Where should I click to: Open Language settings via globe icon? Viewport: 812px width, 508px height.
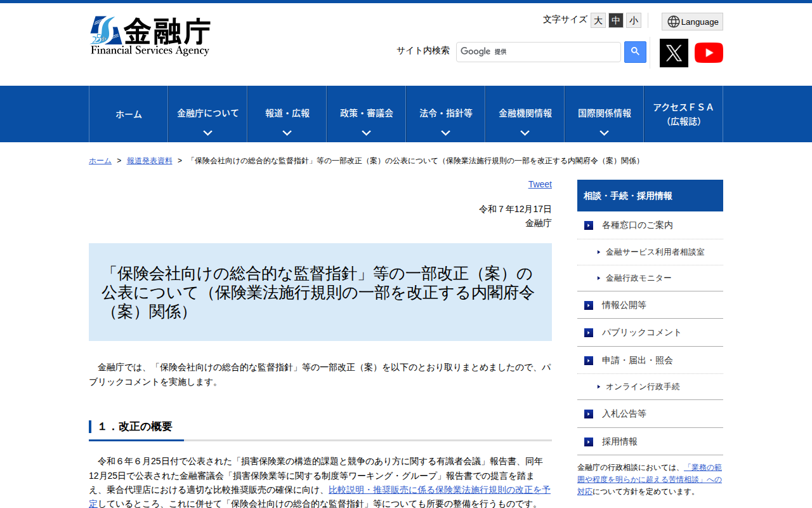pos(691,21)
